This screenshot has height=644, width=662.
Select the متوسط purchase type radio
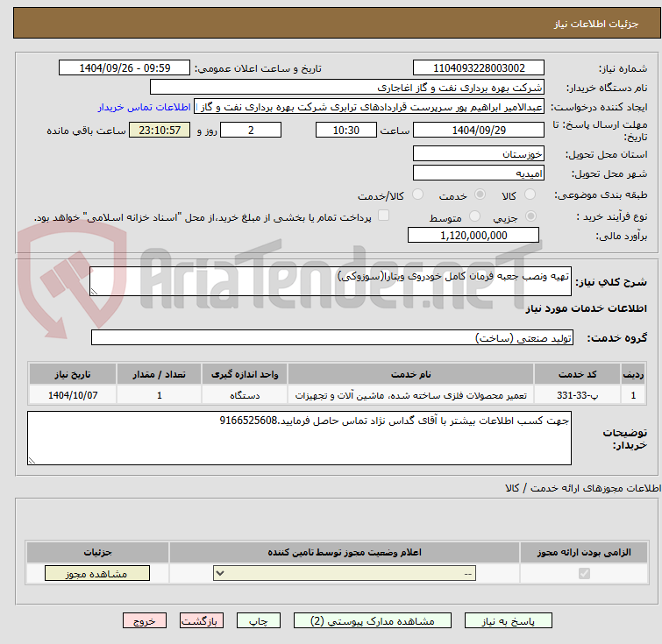(x=474, y=216)
